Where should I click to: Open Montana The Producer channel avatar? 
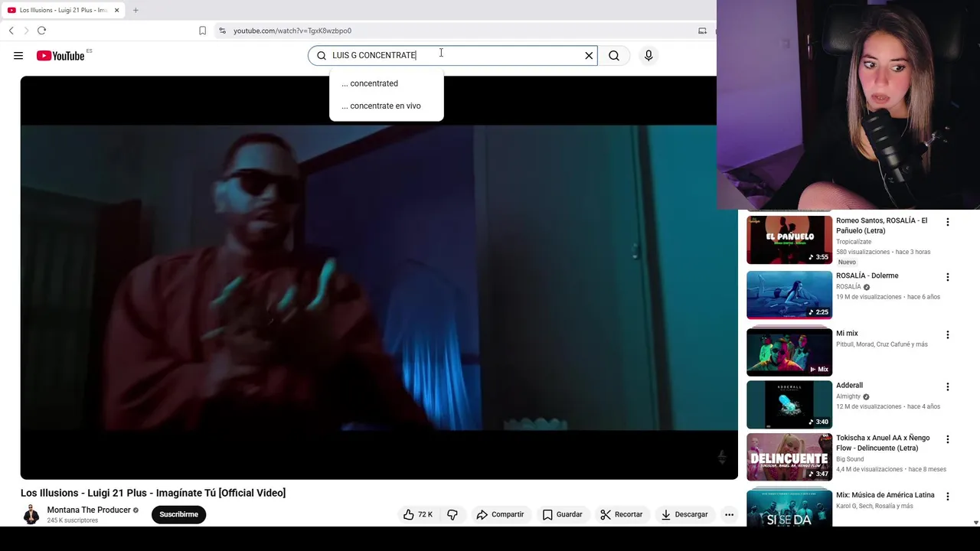click(x=31, y=514)
